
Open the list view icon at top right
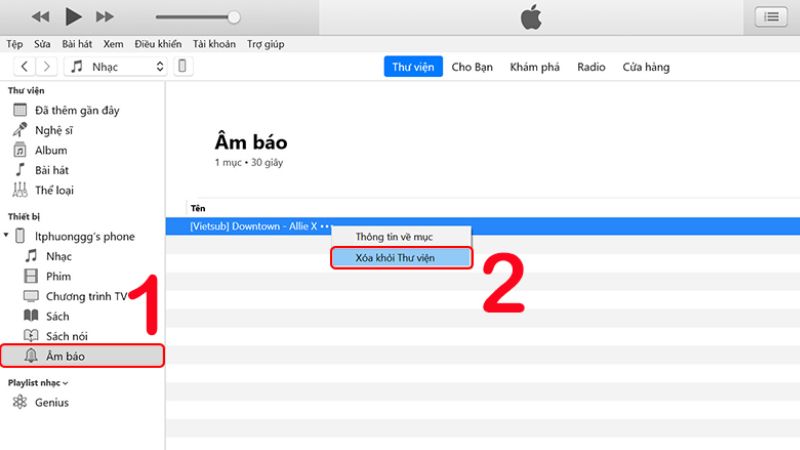(771, 17)
